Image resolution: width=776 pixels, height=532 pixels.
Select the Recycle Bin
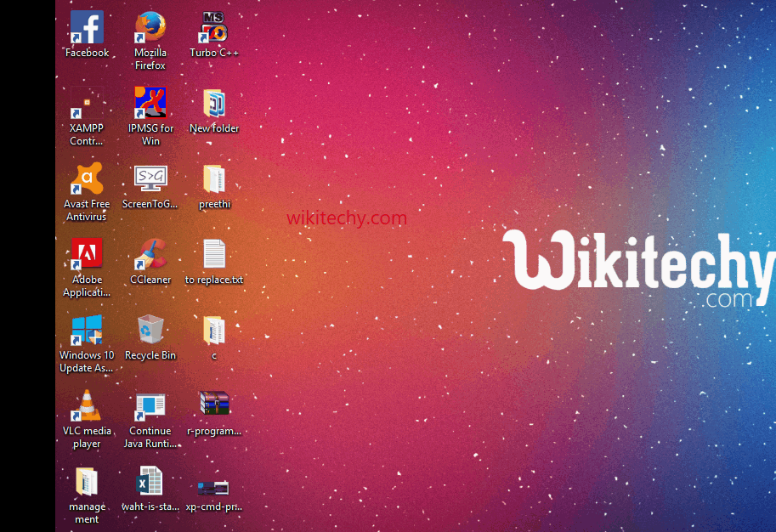pyautogui.click(x=150, y=331)
